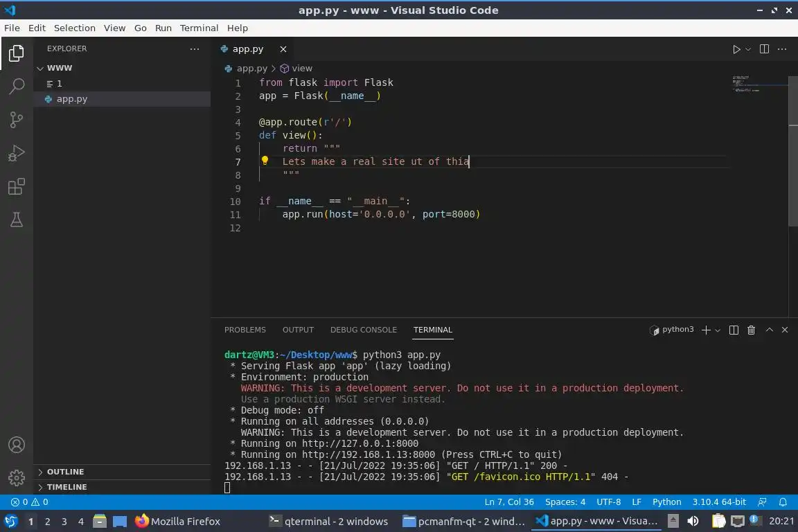Open the Terminal menu
The width and height of the screenshot is (798, 532).
coord(199,28)
